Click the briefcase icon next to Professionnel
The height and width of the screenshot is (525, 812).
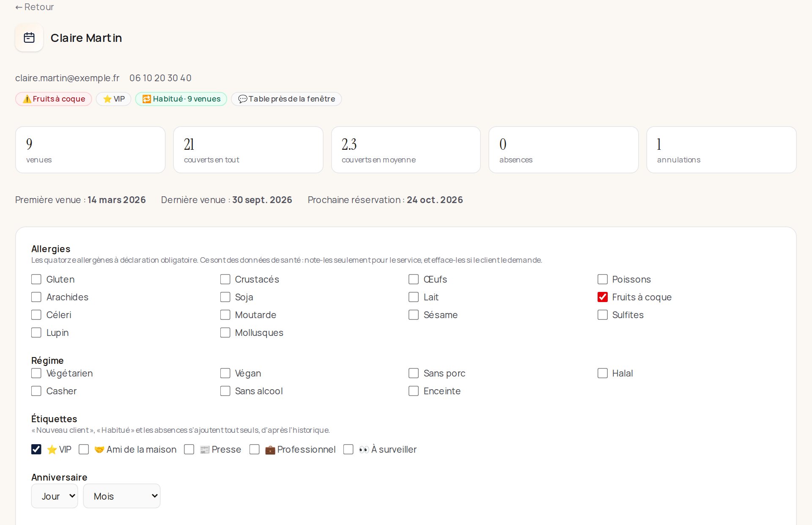point(270,450)
